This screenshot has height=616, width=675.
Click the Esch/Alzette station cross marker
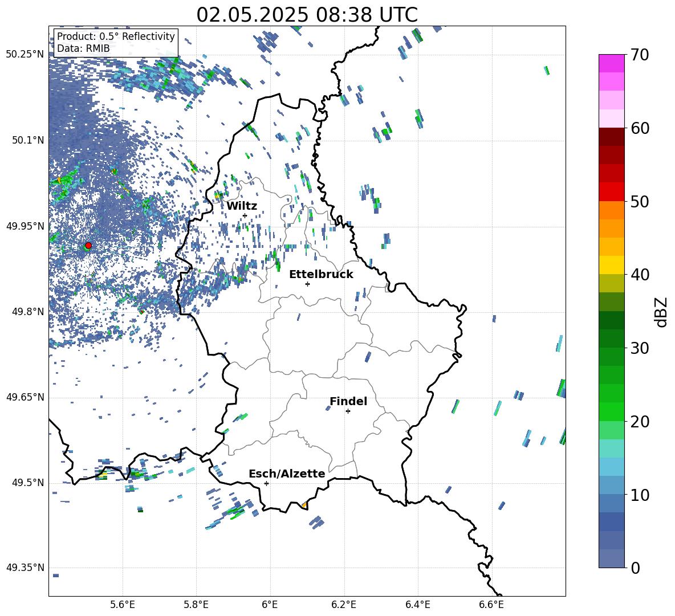click(266, 483)
